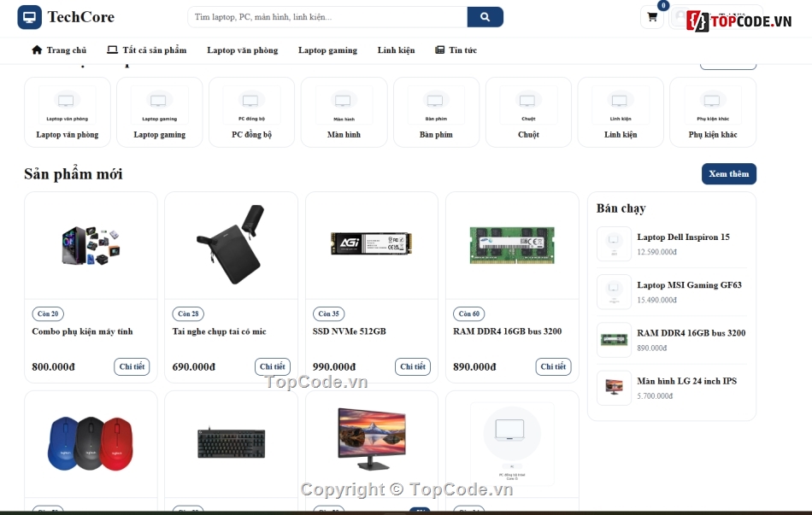The image size is (812, 515).
Task: Open Laptop MSI Gaming GF63 in Bán chạy
Action: pyautogui.click(x=689, y=285)
